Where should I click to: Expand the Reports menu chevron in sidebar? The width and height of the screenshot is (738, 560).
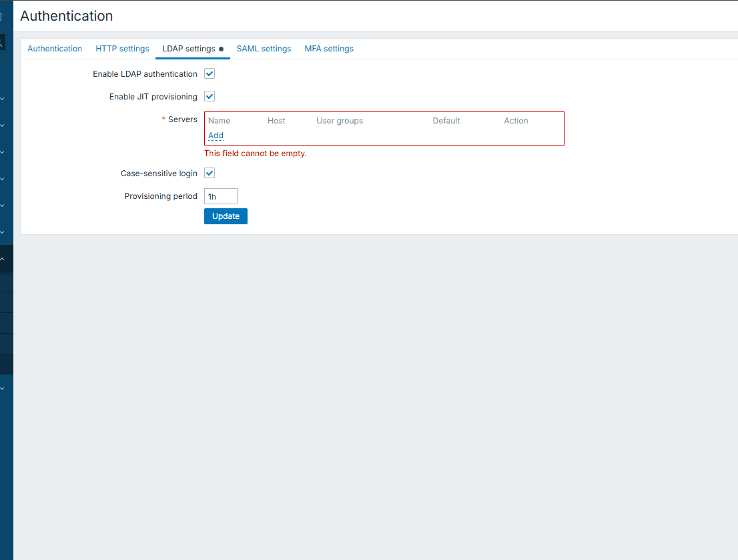[x=3, y=179]
